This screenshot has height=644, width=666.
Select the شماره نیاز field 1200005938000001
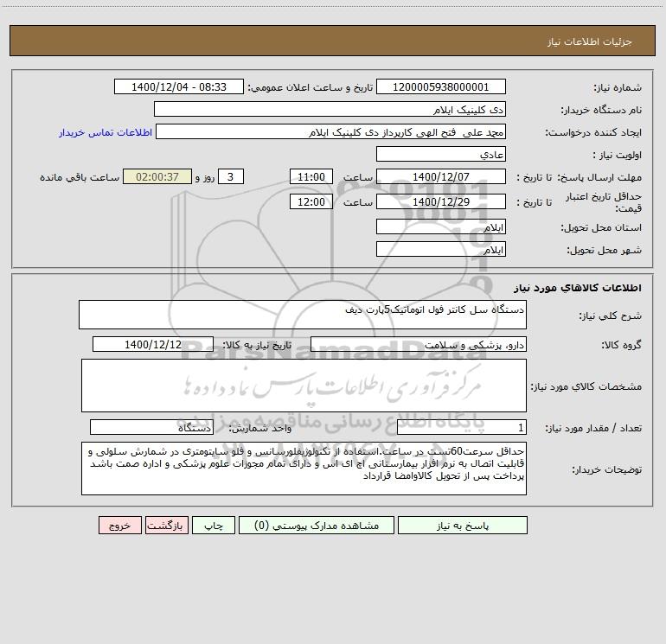[441, 86]
